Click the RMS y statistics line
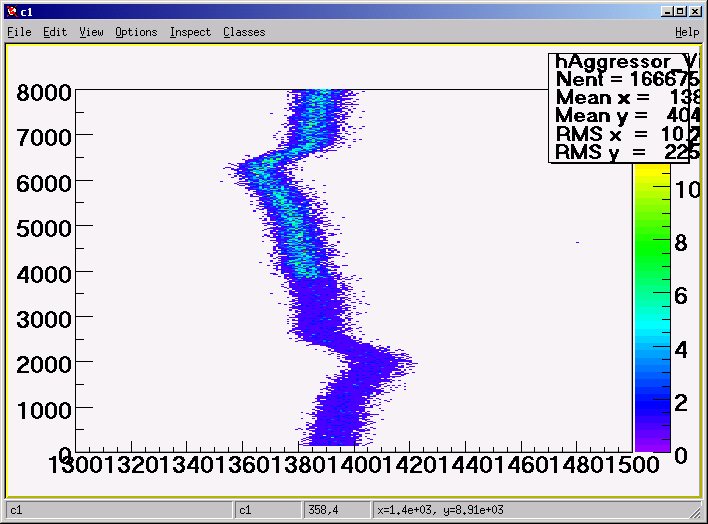This screenshot has width=708, height=524. tap(627, 152)
